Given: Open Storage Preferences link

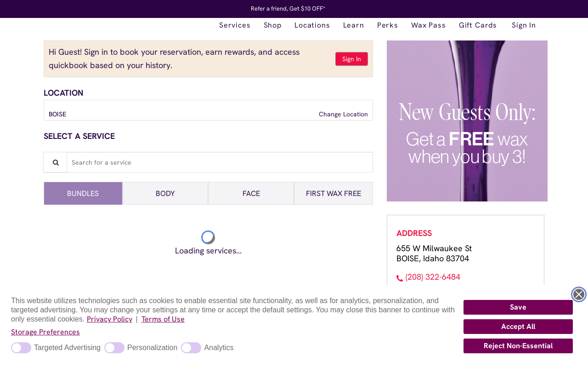Looking at the screenshot, I should tap(45, 332).
